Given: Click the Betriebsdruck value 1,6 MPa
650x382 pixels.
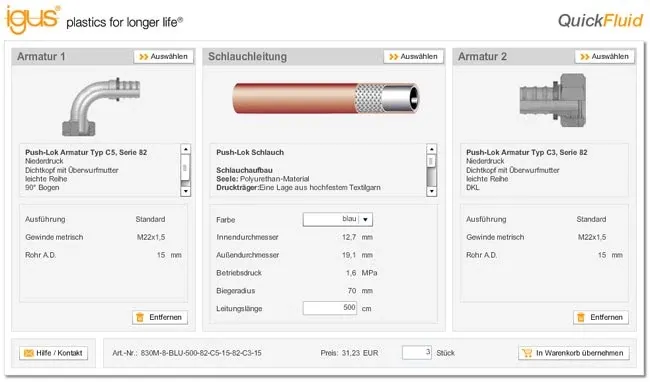Looking at the screenshot, I should click(x=361, y=273).
